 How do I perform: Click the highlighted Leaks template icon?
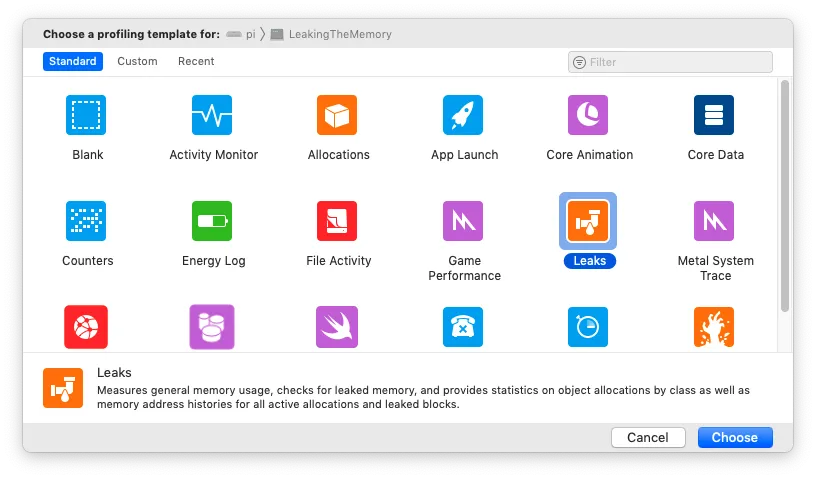click(x=588, y=221)
